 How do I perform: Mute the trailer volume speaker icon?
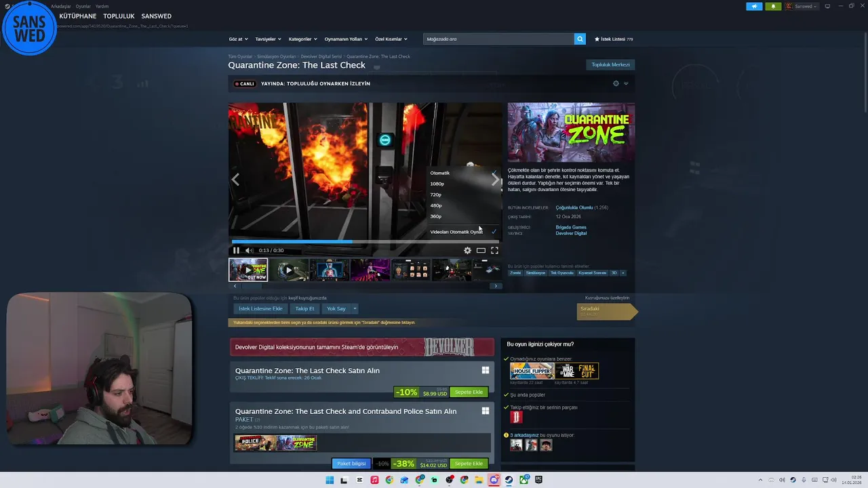pos(249,250)
